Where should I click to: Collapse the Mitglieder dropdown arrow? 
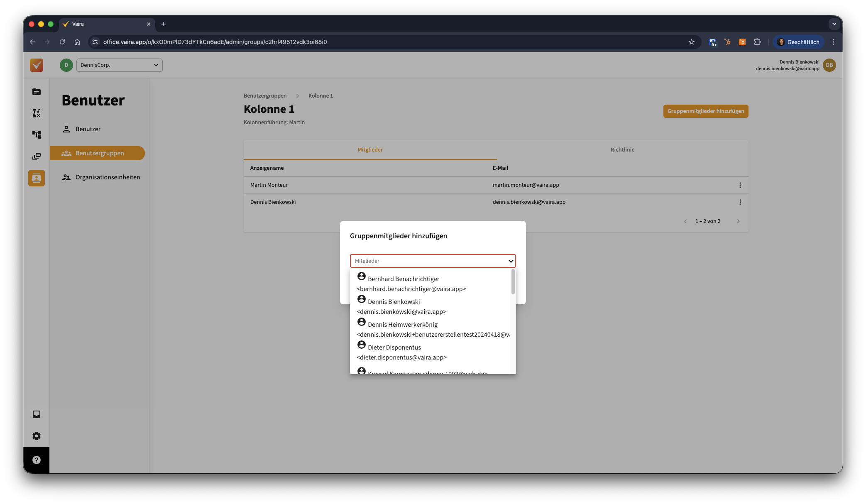click(x=511, y=261)
